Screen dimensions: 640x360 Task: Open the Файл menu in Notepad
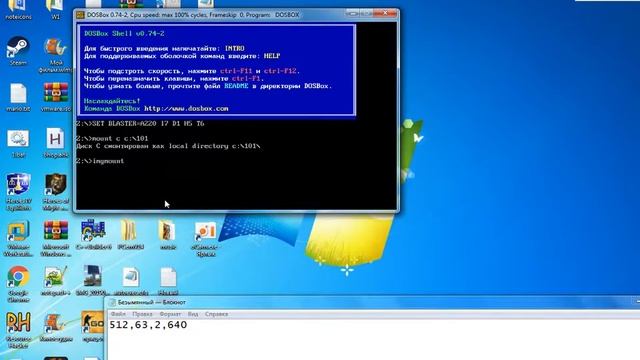point(118,314)
